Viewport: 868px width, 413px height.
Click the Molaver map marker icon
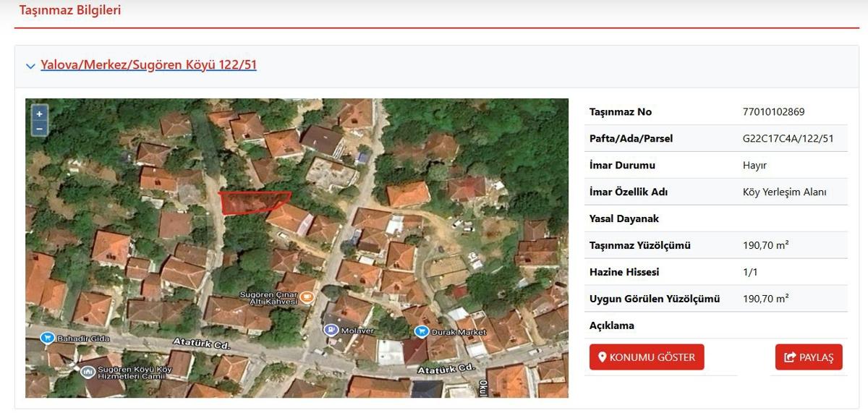pyautogui.click(x=331, y=330)
